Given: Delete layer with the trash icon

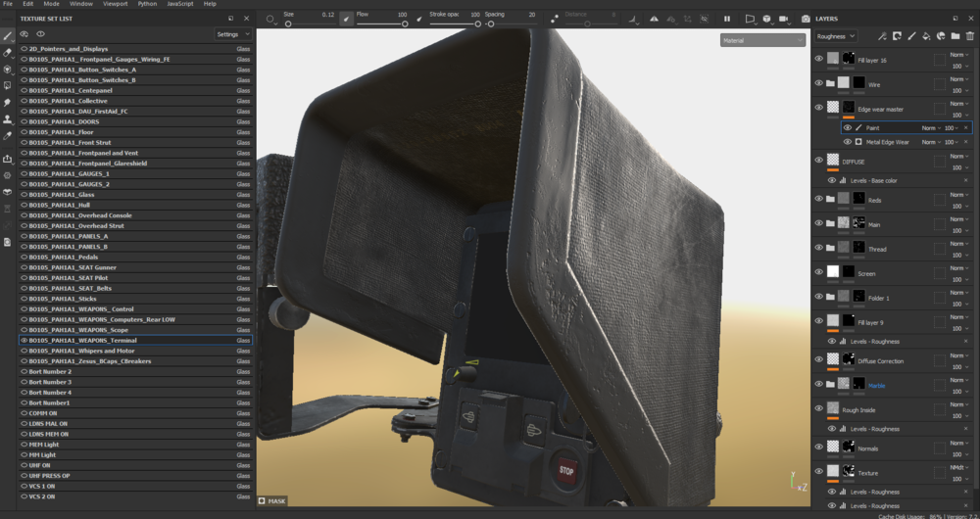Looking at the screenshot, I should click(x=970, y=36).
